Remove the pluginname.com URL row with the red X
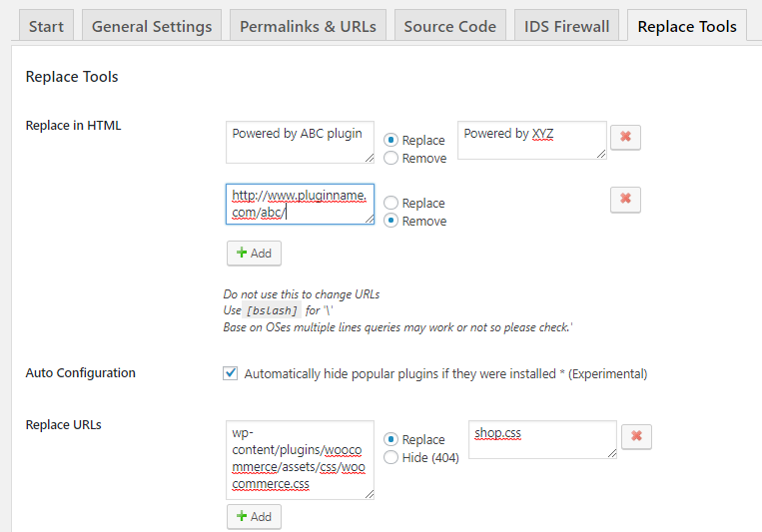This screenshot has height=532, width=762. 625,200
